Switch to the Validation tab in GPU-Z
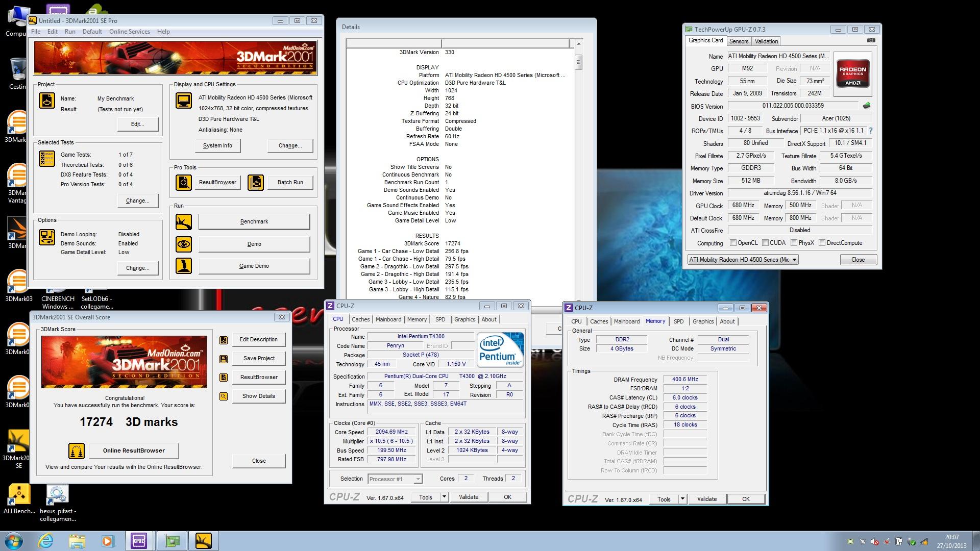The height and width of the screenshot is (551, 980). point(766,41)
